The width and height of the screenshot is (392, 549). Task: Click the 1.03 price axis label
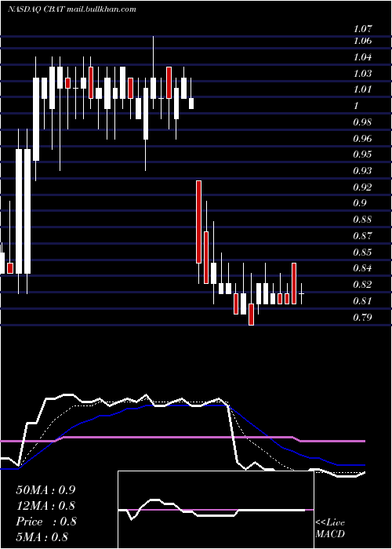(x=362, y=73)
